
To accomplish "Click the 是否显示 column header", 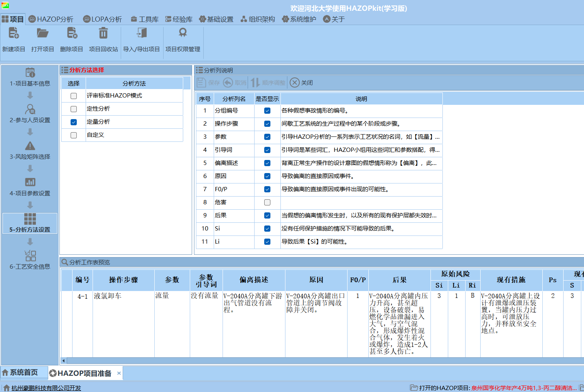I will tap(267, 99).
